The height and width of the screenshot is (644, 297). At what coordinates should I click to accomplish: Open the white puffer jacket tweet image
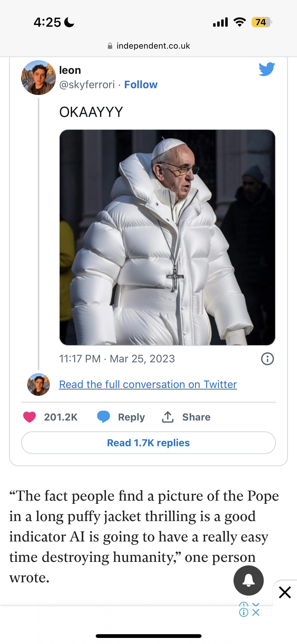coord(167,237)
